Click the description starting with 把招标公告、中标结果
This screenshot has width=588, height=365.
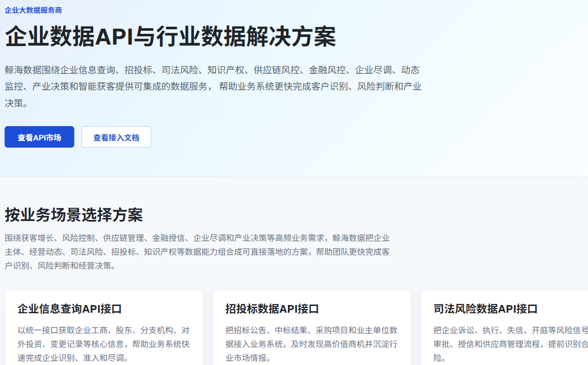(311, 344)
